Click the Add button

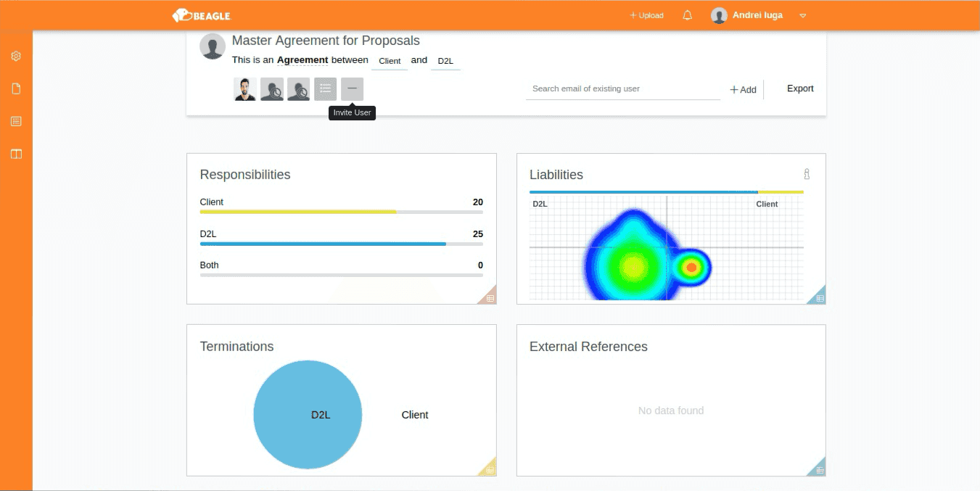(743, 89)
